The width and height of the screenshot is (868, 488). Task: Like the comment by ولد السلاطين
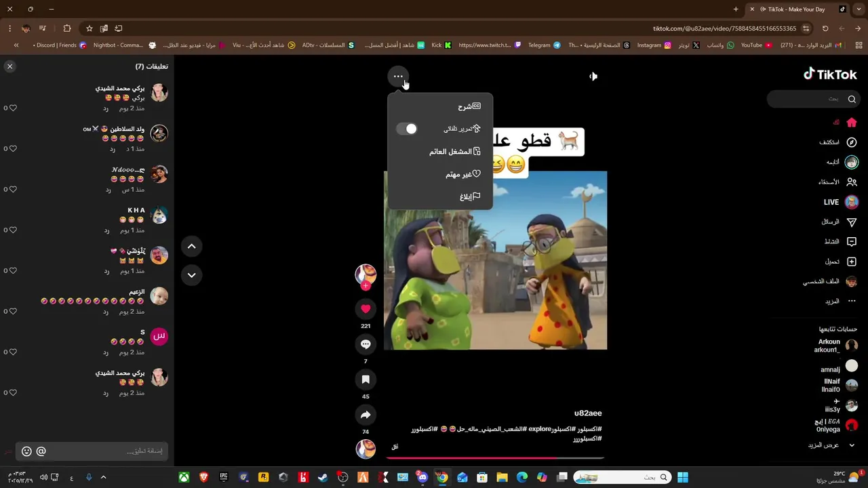click(x=12, y=148)
